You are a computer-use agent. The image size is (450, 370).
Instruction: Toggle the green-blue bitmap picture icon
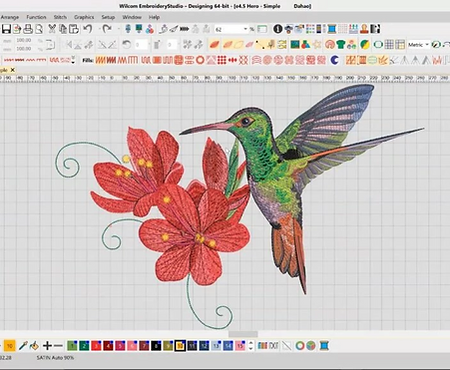(x=295, y=44)
